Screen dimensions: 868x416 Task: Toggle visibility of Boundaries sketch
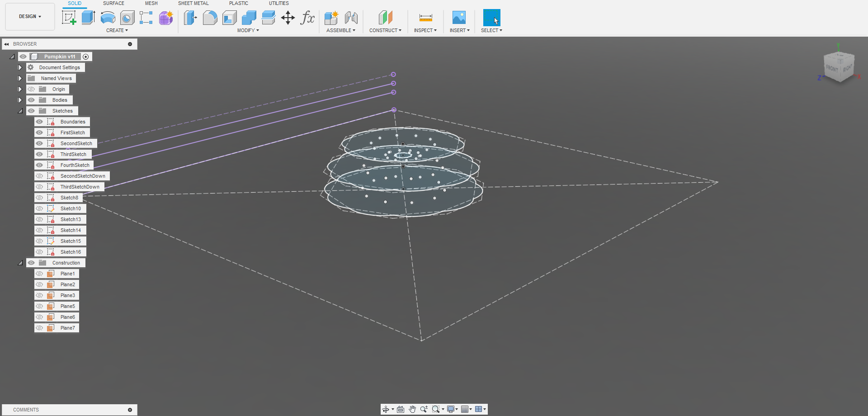[x=40, y=122]
